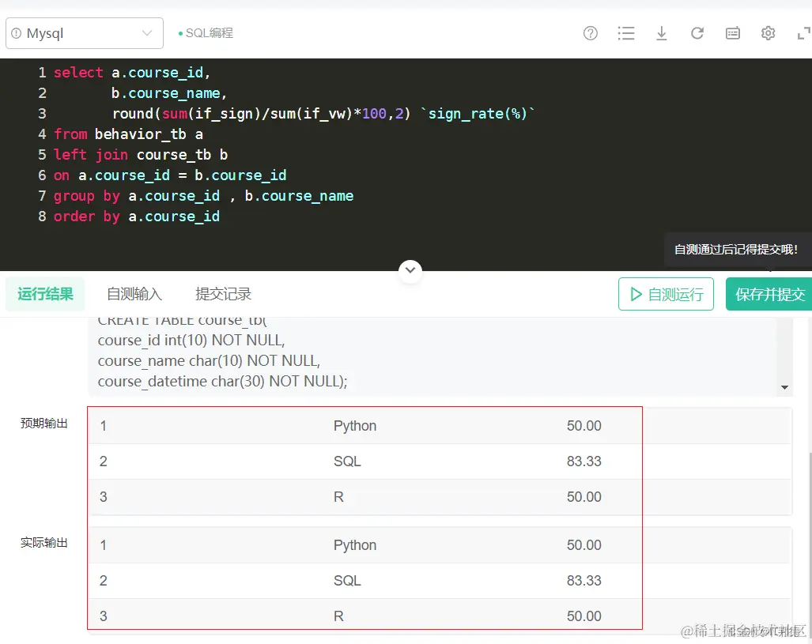Click R in the expected output table
812x644 pixels.
[338, 497]
